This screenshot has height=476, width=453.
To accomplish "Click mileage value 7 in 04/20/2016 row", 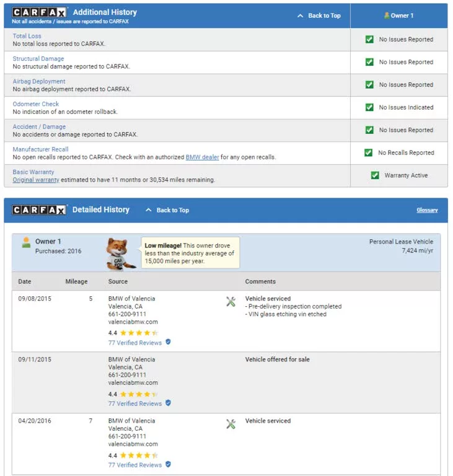I will pos(90,421).
